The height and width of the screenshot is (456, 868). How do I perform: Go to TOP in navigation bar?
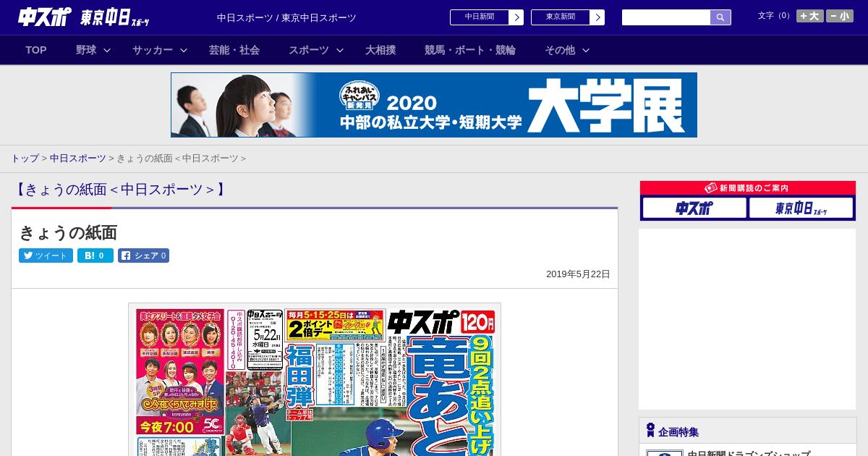[x=36, y=50]
